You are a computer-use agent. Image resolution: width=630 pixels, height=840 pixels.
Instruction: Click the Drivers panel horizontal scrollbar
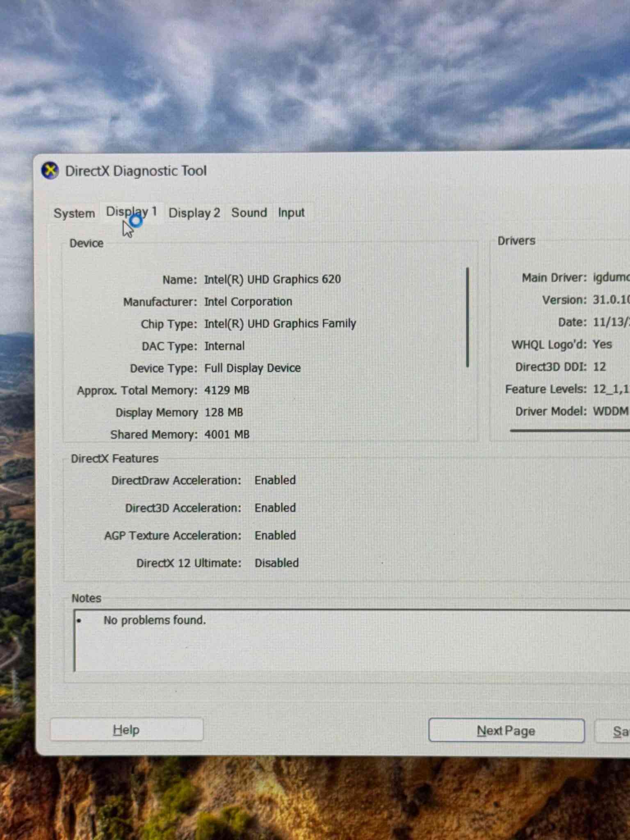(x=570, y=431)
